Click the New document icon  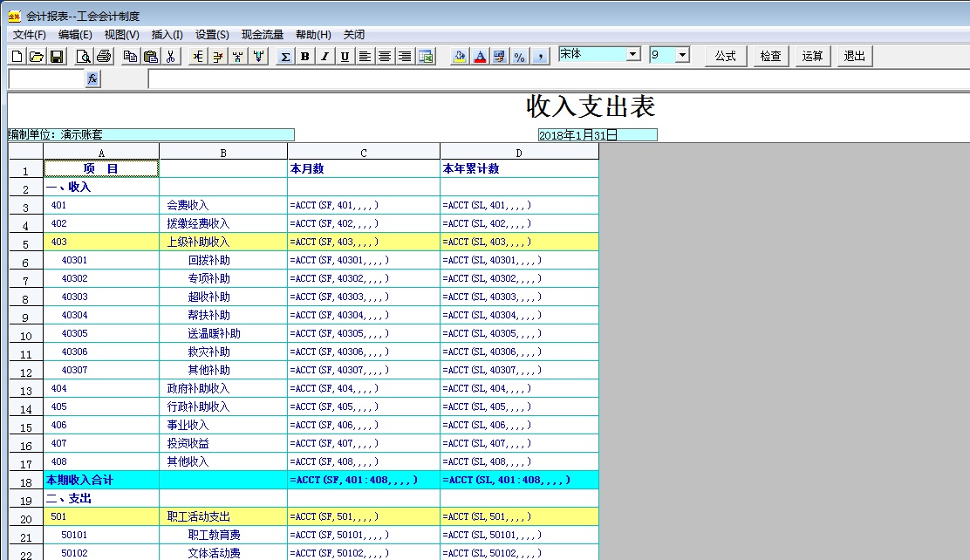tap(17, 57)
